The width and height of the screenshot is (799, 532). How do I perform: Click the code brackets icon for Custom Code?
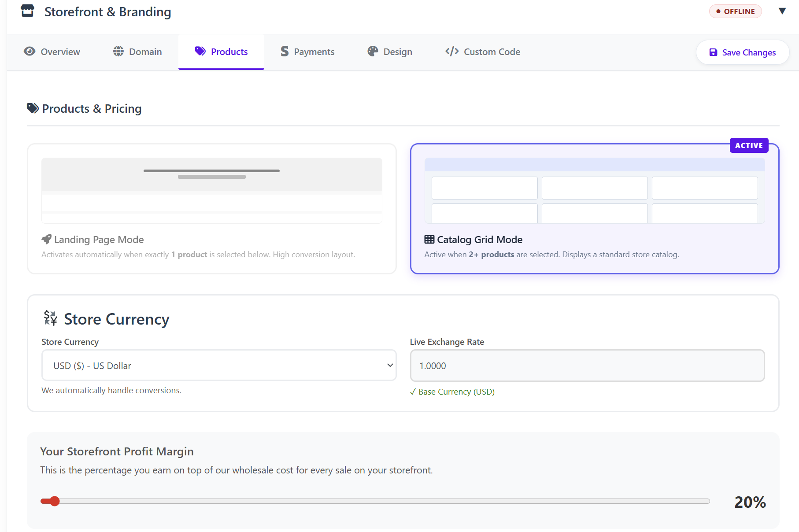point(452,52)
